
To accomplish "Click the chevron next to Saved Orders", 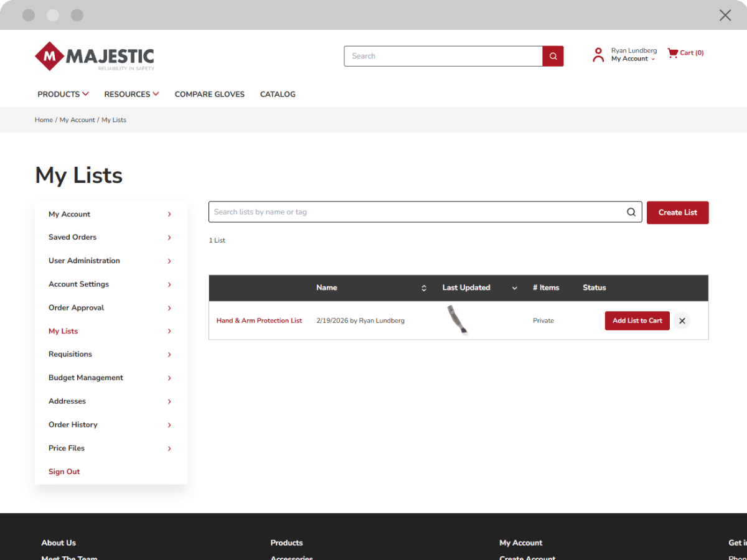I will [x=169, y=237].
